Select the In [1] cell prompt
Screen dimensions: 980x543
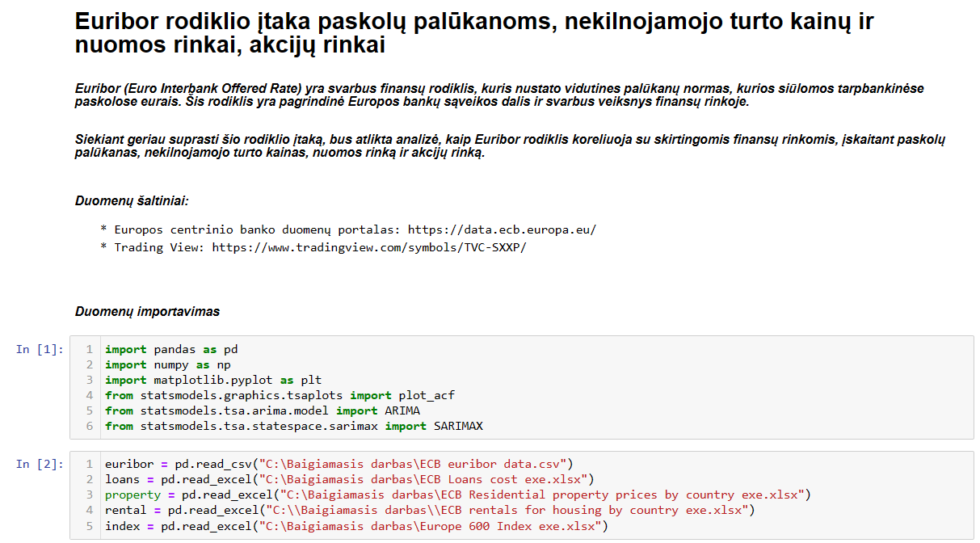click(40, 349)
